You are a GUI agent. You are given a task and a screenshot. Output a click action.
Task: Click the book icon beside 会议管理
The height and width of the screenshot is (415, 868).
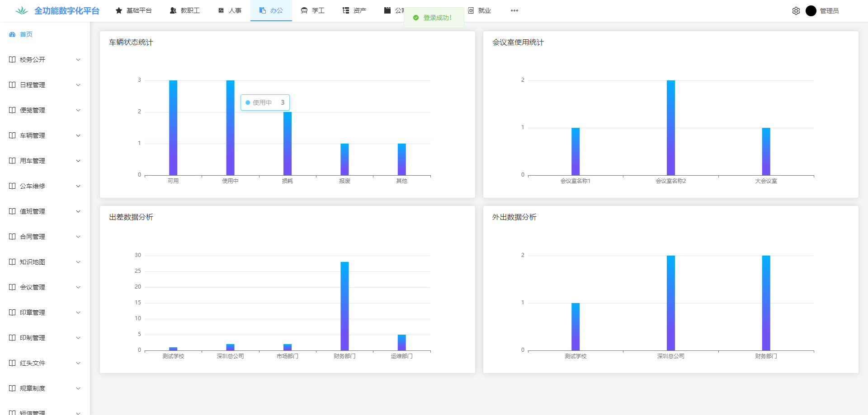pyautogui.click(x=12, y=287)
